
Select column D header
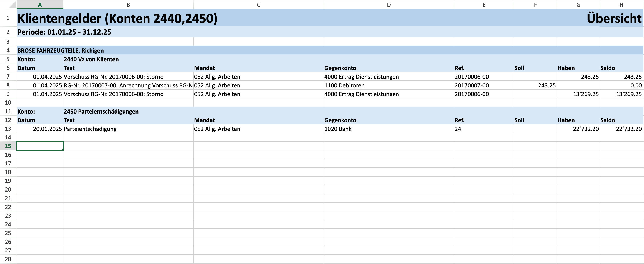388,5
